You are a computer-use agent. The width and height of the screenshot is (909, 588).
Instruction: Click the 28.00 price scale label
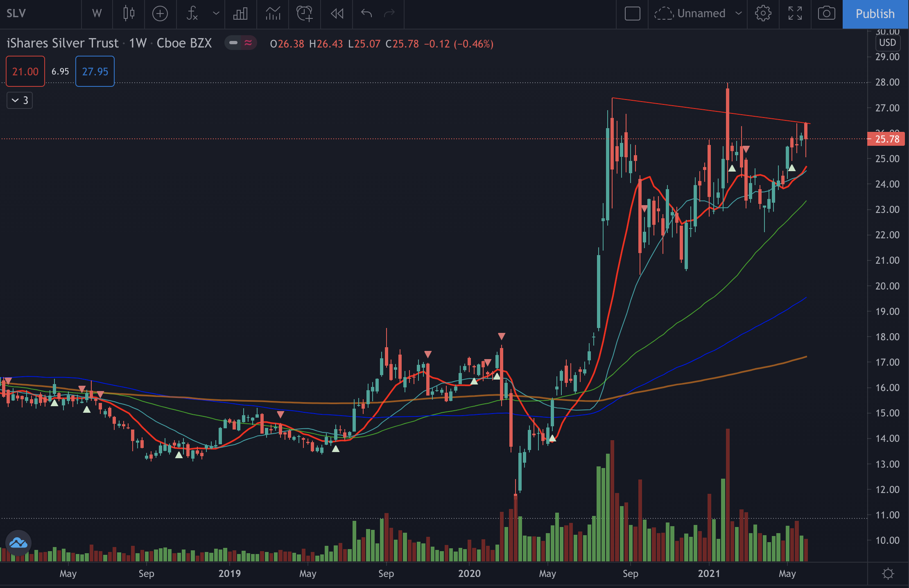click(x=887, y=82)
